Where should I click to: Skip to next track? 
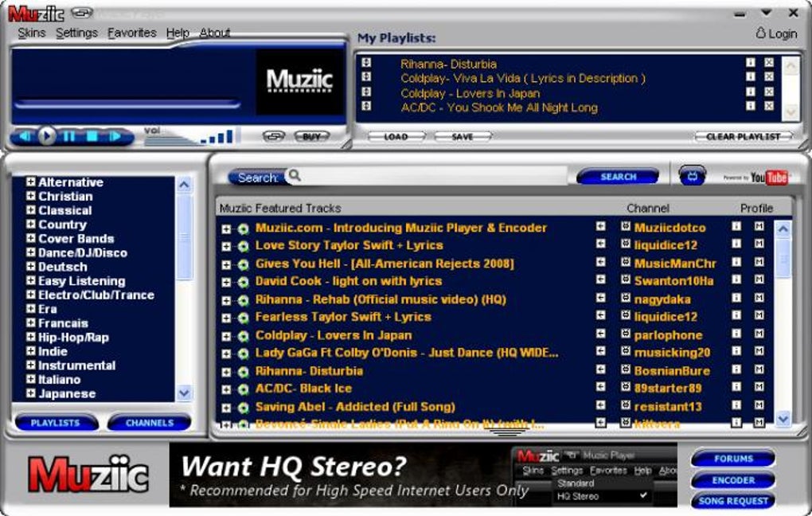point(115,136)
